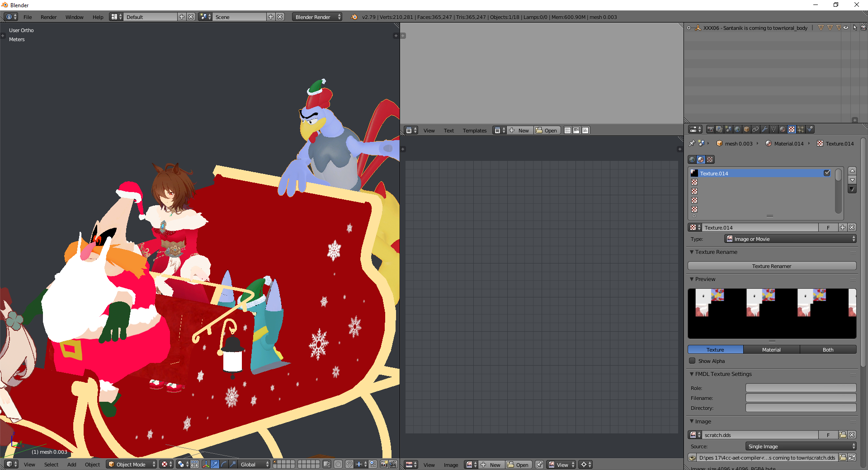Collapse the Image panel

tap(692, 421)
